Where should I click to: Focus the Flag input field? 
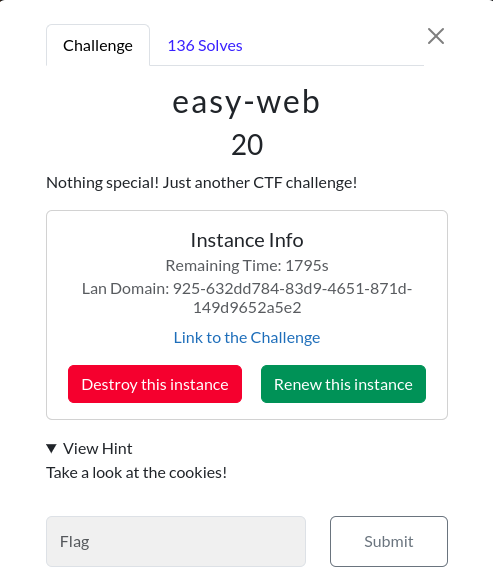(x=176, y=542)
